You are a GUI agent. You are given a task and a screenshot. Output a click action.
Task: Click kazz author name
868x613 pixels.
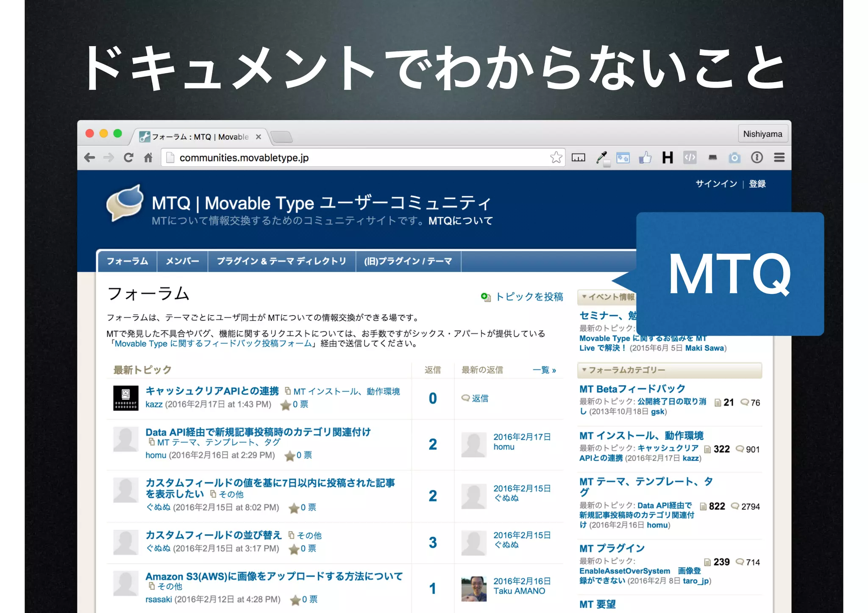pyautogui.click(x=154, y=404)
